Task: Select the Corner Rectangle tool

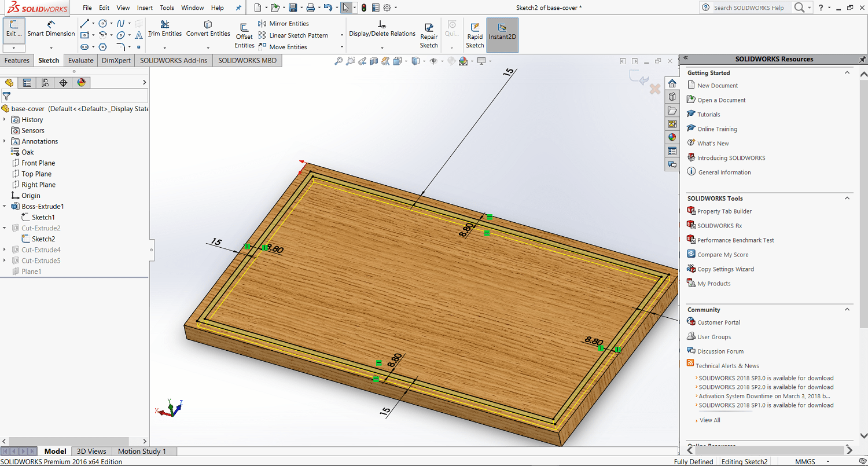Action: pos(84,35)
